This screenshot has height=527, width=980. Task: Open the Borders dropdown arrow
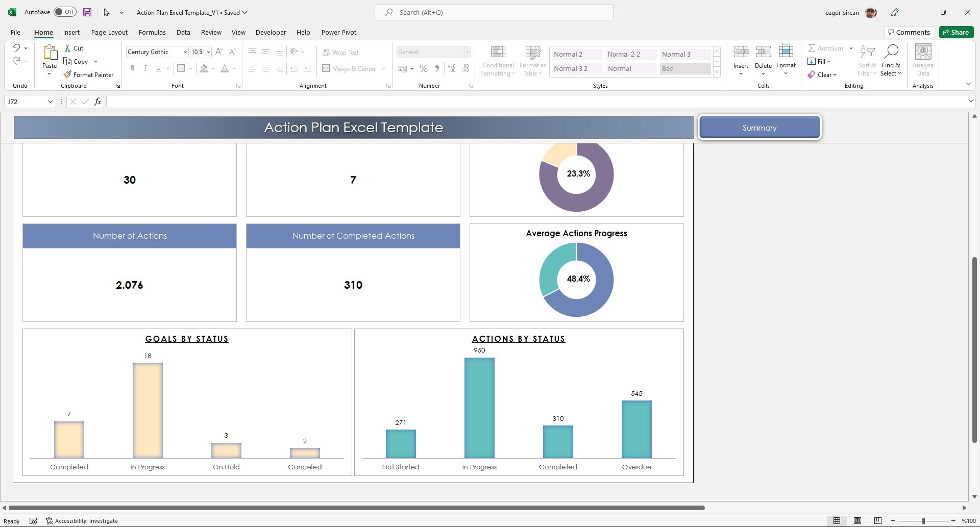coord(190,68)
